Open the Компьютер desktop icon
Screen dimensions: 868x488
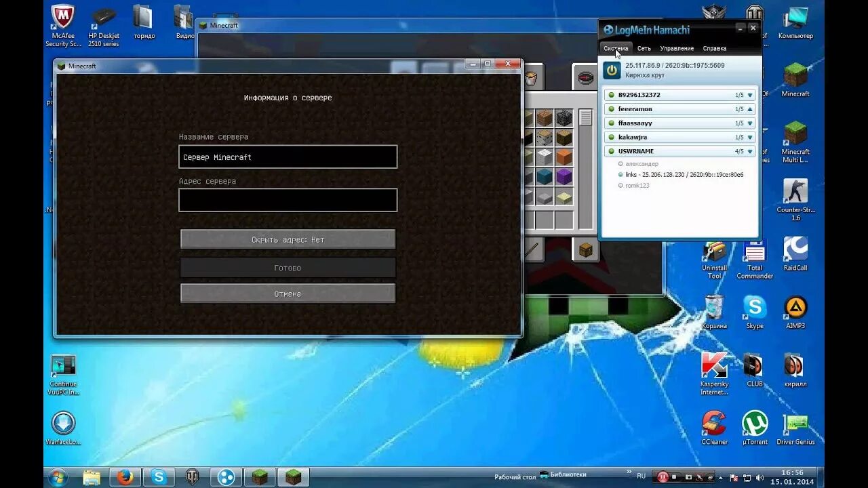795,23
